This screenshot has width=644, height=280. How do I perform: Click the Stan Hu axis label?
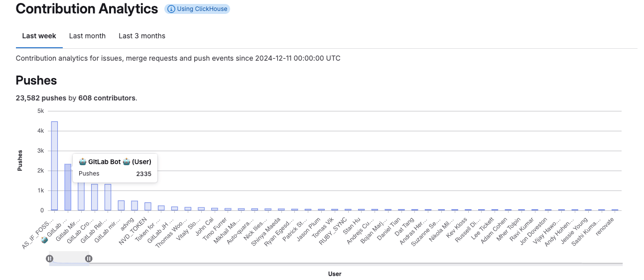tap(352, 226)
